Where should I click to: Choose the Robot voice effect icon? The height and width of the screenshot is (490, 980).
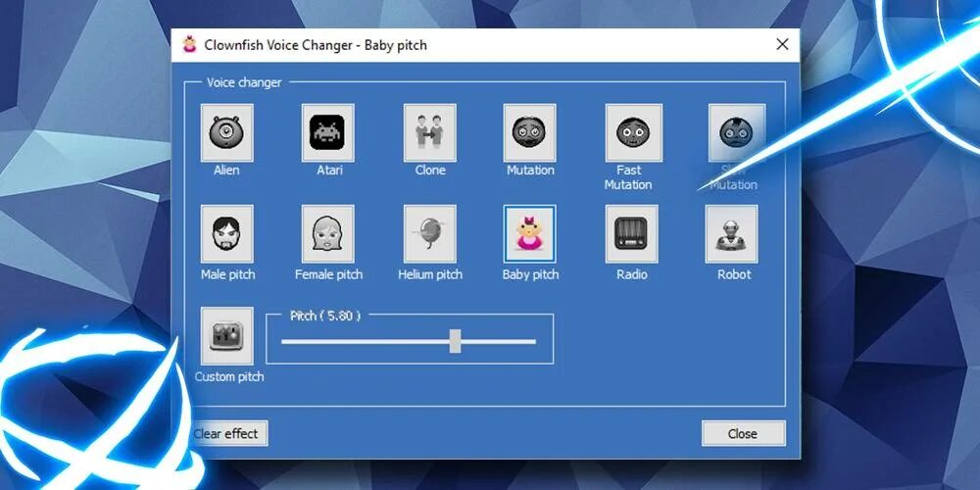(731, 234)
